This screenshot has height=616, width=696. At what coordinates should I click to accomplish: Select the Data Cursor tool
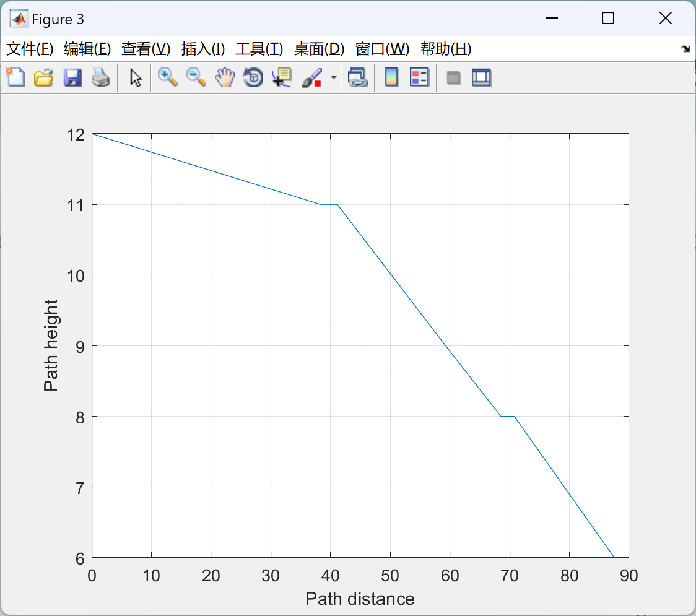281,77
